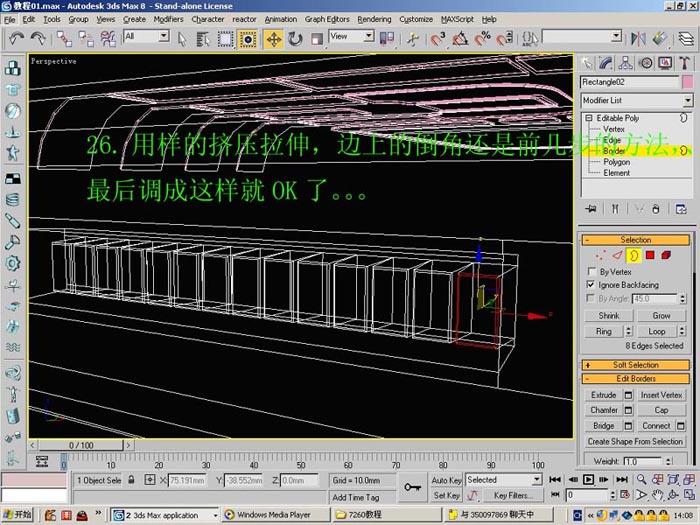Select the Vertex sub-object level in stack
Screen dimensions: 700x525
pos(614,129)
